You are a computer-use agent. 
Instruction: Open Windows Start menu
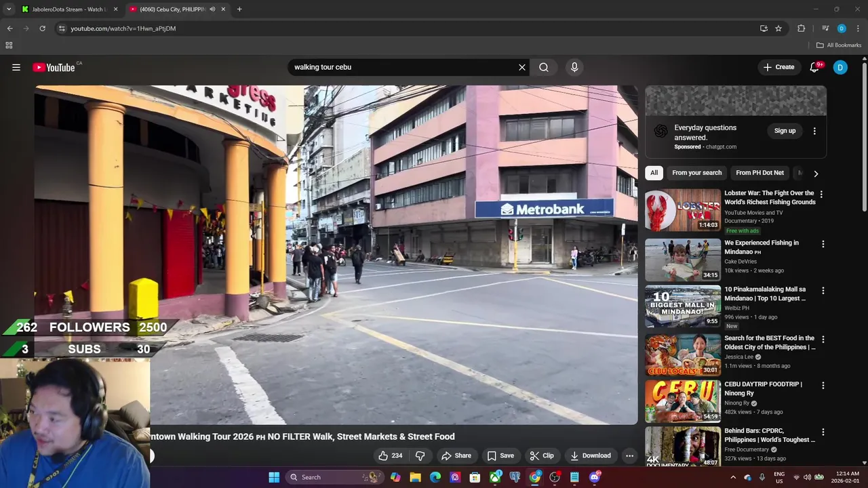[x=274, y=477]
